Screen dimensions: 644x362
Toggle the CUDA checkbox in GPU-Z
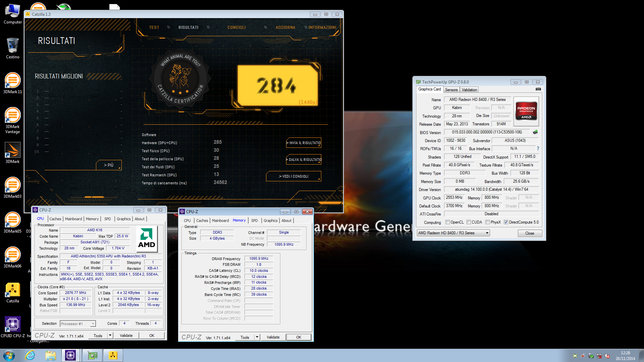tap(469, 222)
